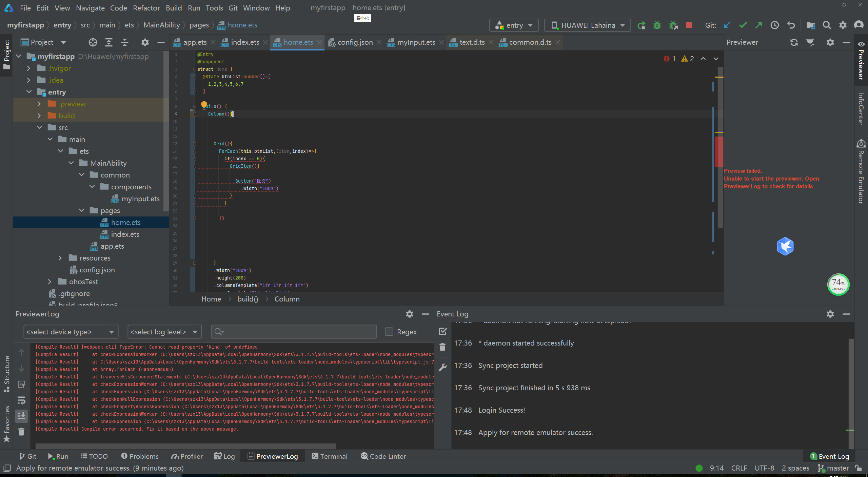Open the Profiler tool window
The width and height of the screenshot is (868, 477).
click(187, 456)
